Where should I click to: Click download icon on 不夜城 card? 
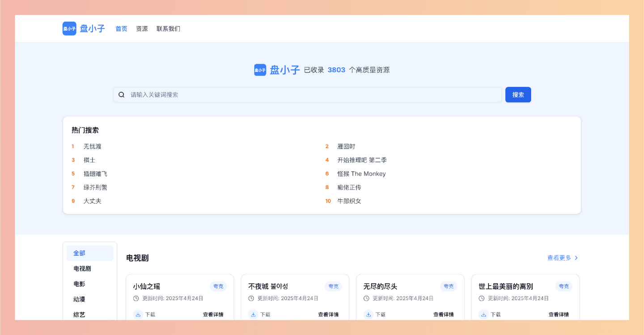[x=254, y=315]
